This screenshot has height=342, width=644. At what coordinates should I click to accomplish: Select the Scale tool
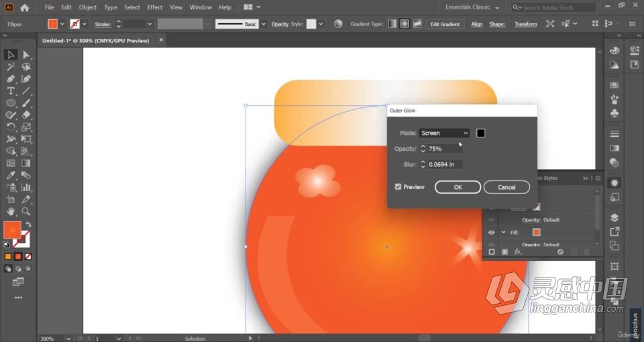click(26, 127)
